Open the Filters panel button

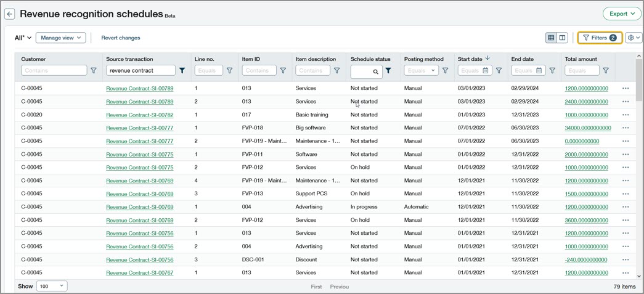coord(600,38)
